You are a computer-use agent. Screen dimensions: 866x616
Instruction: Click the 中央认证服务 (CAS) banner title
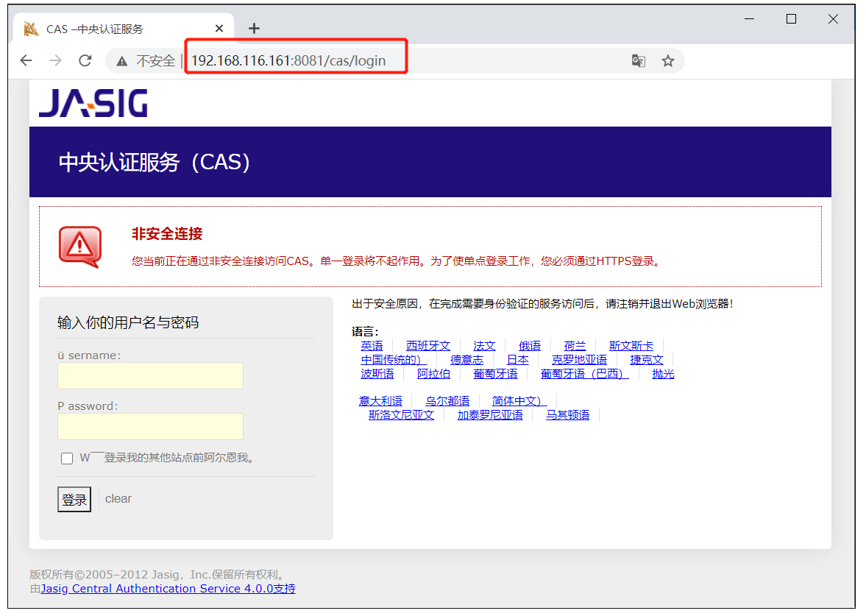(154, 163)
